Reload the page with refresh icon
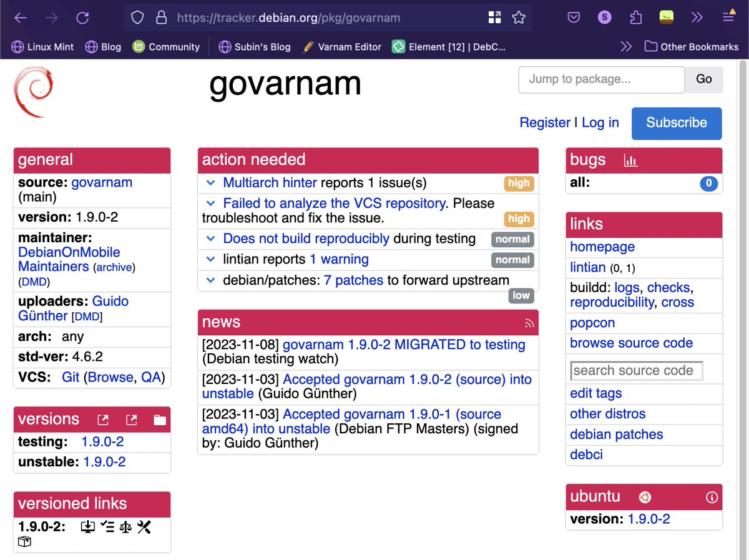 point(82,17)
